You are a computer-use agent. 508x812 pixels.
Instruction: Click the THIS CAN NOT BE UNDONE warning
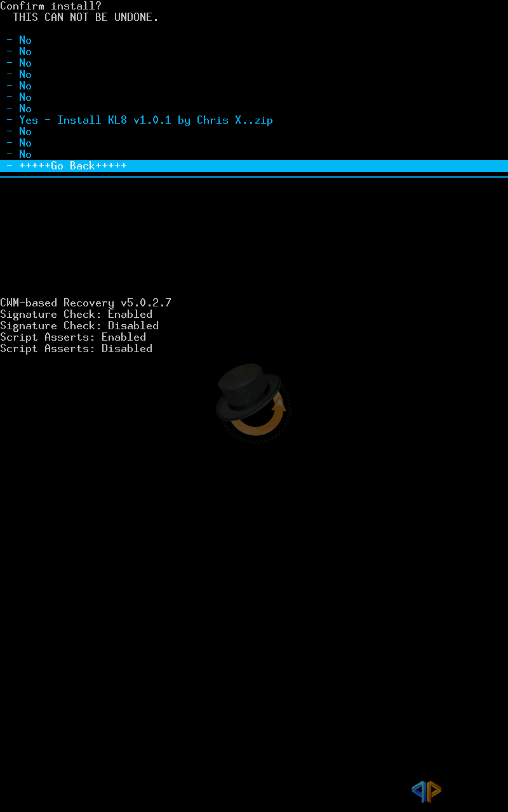(86, 17)
